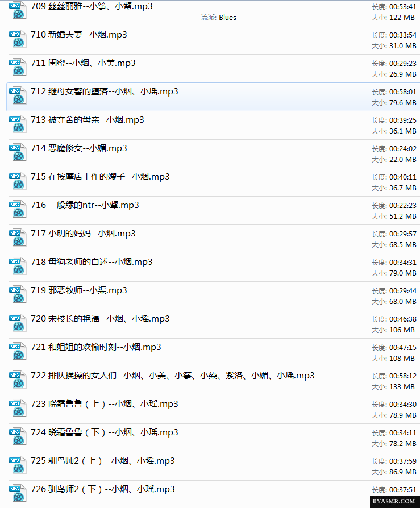Click the file name starting with 716
This screenshot has height=508, width=420.
tap(85, 205)
